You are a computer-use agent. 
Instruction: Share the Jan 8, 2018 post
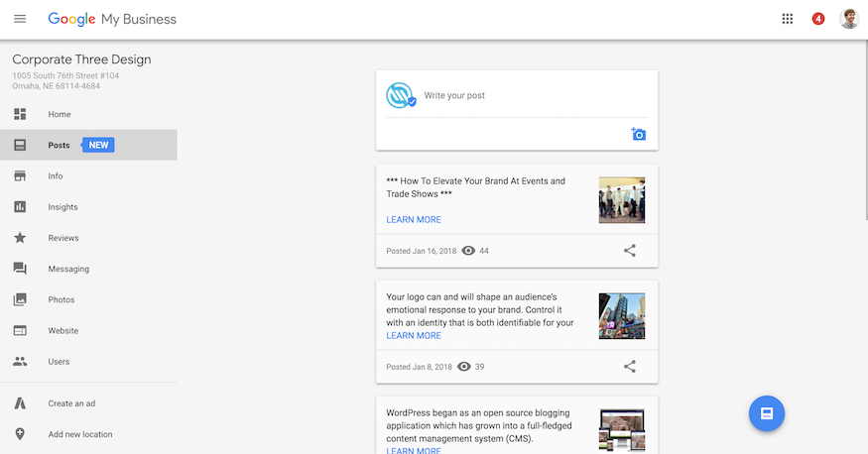pyautogui.click(x=629, y=366)
